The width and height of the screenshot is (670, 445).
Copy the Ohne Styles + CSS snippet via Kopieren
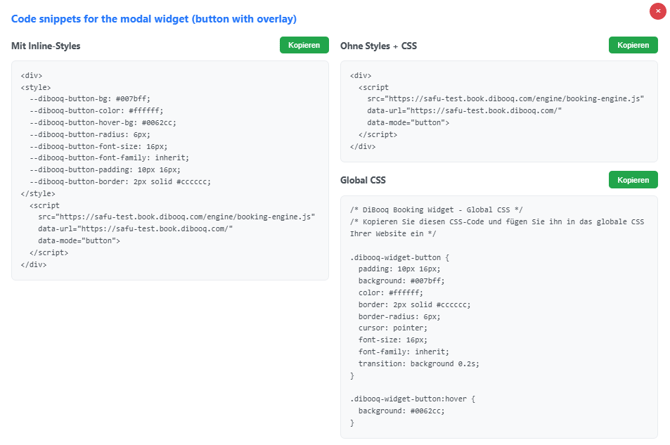pos(633,45)
